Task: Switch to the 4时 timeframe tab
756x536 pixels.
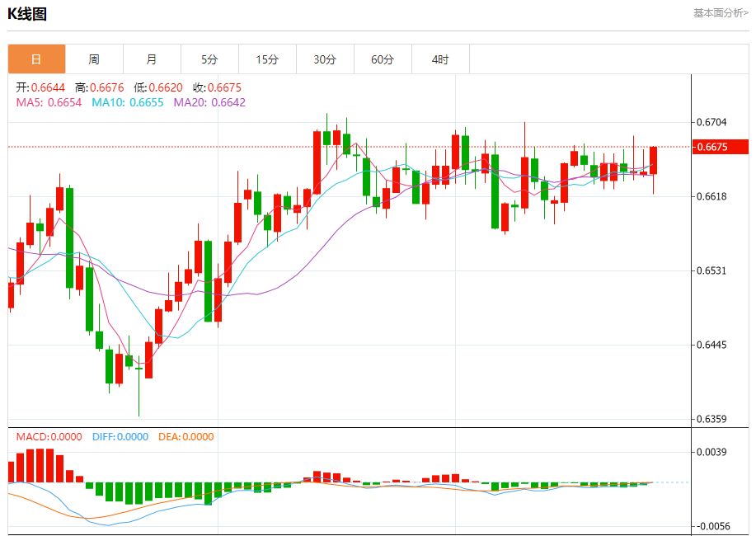Action: pos(440,59)
